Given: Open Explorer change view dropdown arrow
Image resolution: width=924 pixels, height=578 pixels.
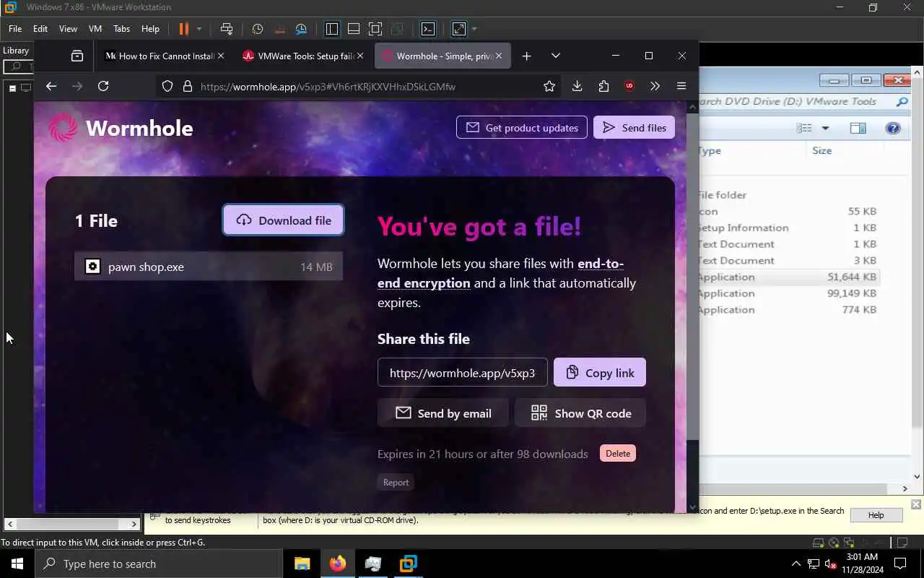Looking at the screenshot, I should click(825, 128).
